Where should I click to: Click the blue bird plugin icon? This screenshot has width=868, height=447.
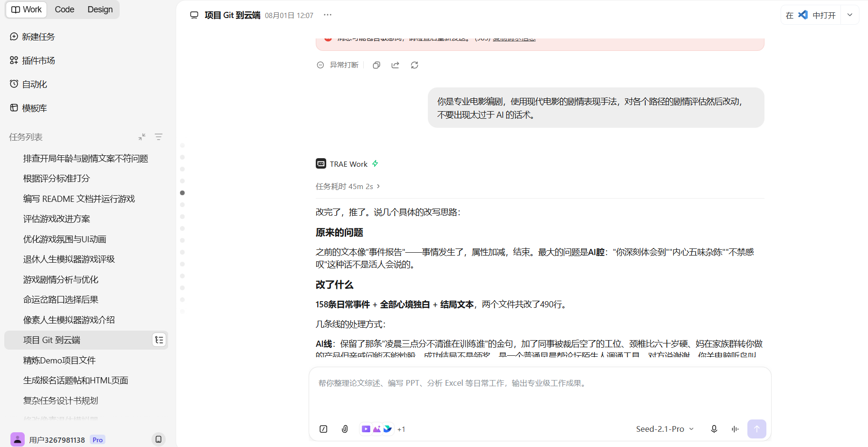(x=387, y=429)
